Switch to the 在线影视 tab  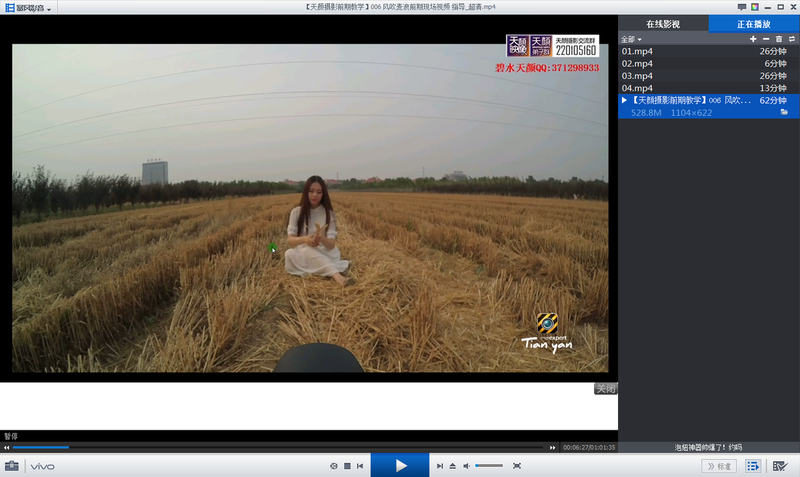pyautogui.click(x=663, y=24)
